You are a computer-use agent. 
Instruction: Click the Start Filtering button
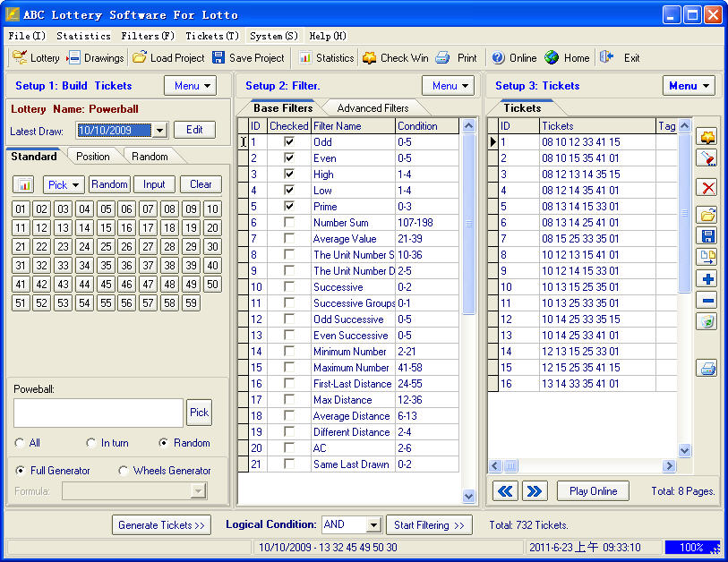pyautogui.click(x=429, y=525)
